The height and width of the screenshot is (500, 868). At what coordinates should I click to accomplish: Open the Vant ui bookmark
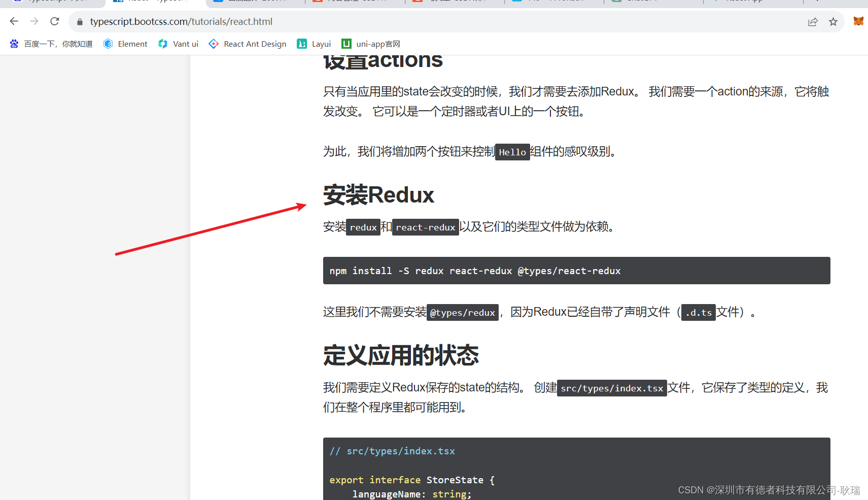click(178, 44)
